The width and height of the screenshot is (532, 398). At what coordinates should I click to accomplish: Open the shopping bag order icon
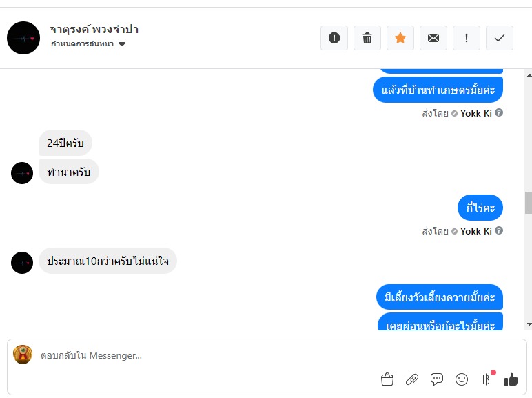pyautogui.click(x=387, y=379)
